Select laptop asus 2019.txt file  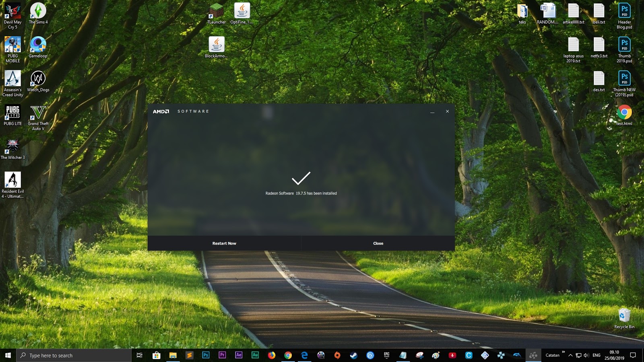tap(574, 50)
